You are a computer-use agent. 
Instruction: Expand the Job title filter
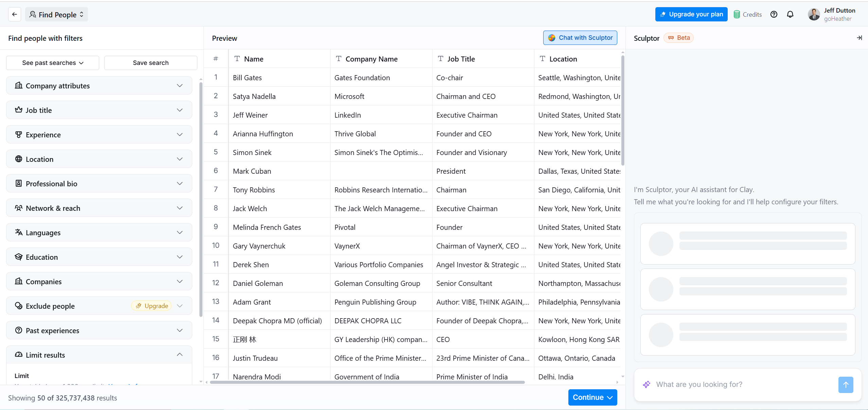(99, 110)
